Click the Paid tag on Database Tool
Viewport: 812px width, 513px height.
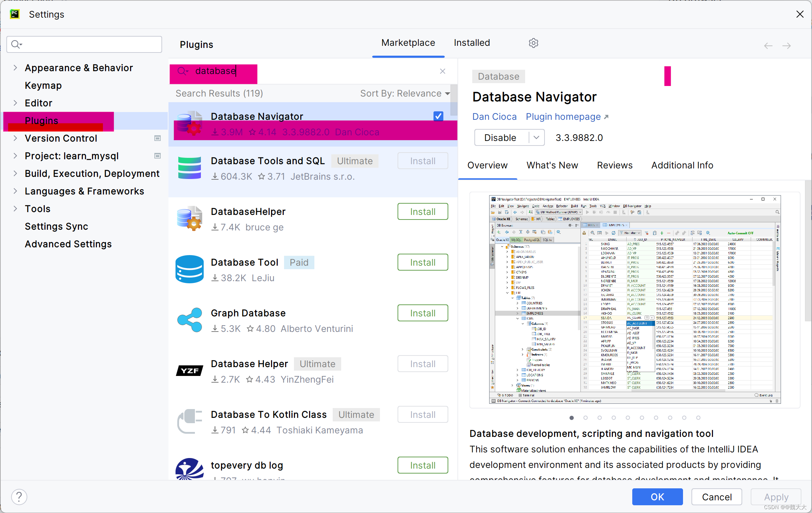tap(299, 262)
